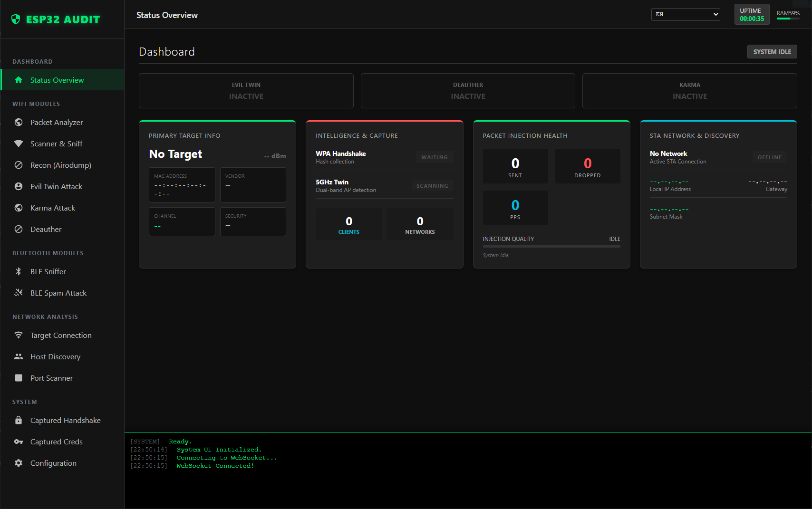Viewport: 812px width, 509px height.
Task: Navigate to Karma Attack
Action: [x=63, y=208]
